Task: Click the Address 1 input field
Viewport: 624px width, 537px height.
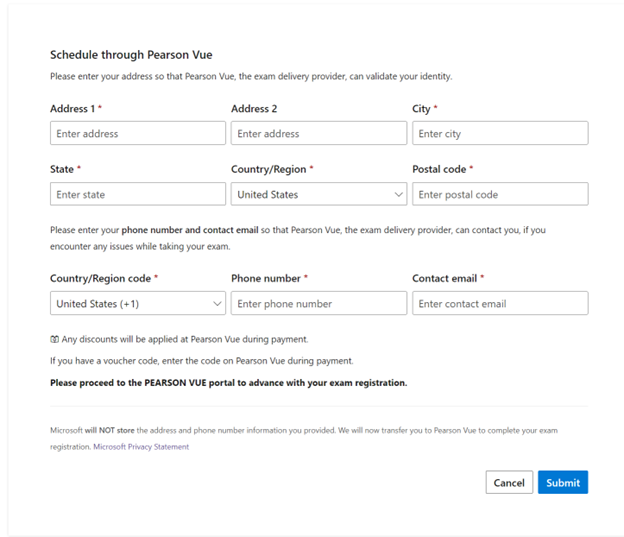Action: tap(137, 133)
